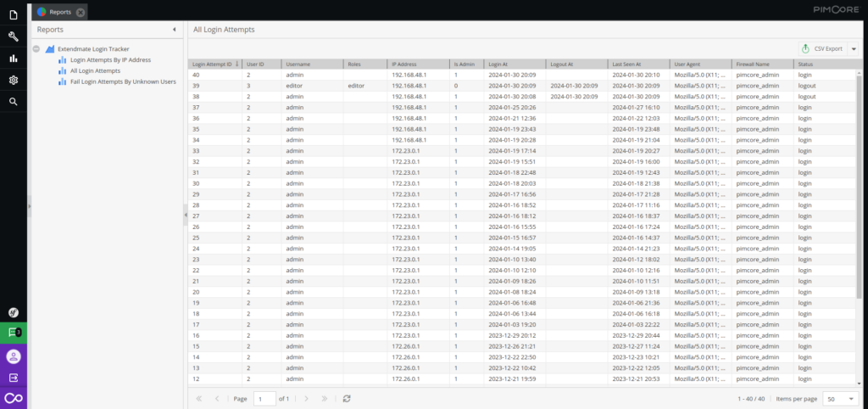This screenshot has width=868, height=409.
Task: Sort by Username column header
Action: pos(312,64)
